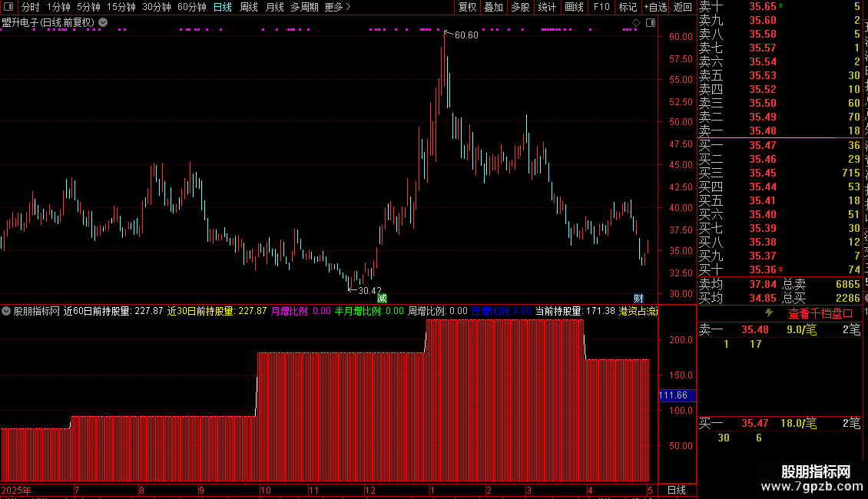Click the 日线 label at timeline corner
This screenshot has width=868, height=499.
pyautogui.click(x=677, y=490)
